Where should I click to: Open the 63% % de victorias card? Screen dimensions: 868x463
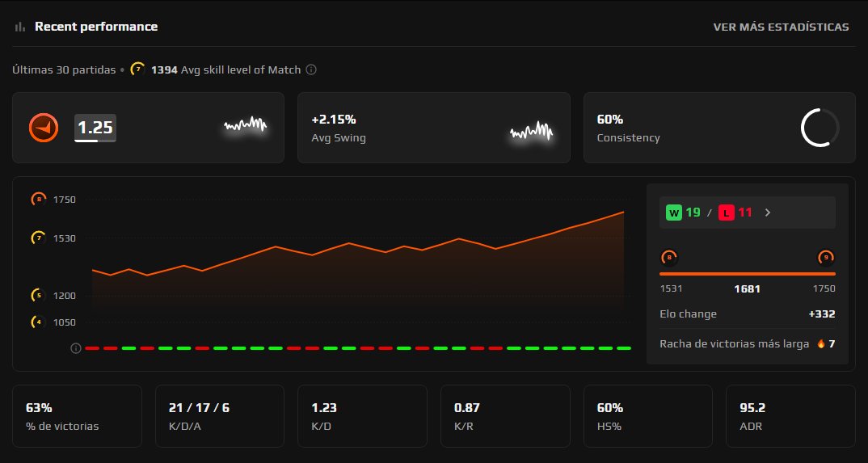click(77, 416)
